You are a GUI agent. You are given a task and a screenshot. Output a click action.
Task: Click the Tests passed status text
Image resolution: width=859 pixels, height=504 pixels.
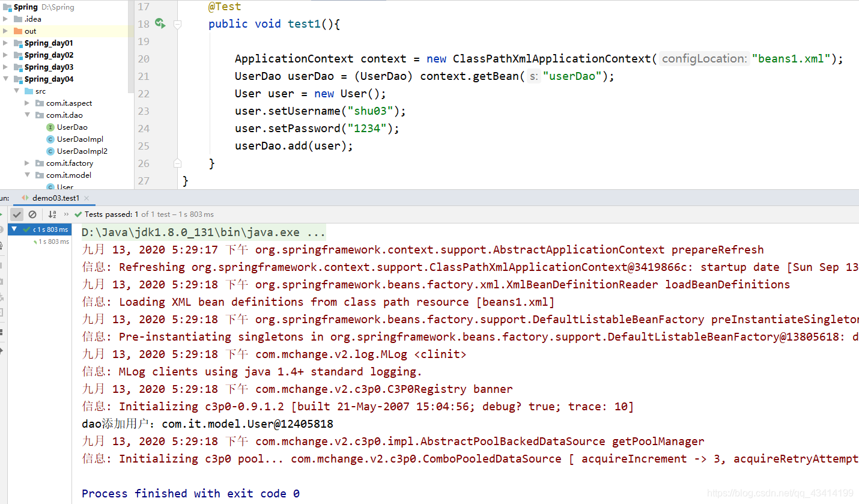149,214
